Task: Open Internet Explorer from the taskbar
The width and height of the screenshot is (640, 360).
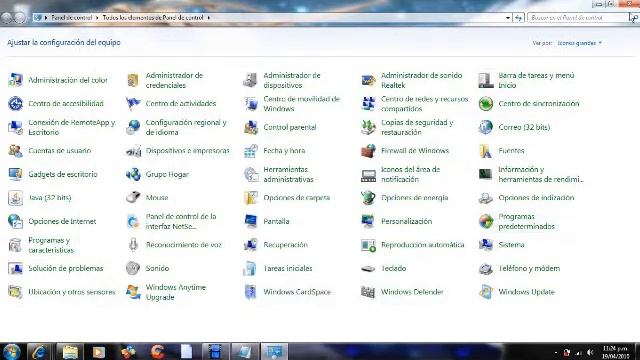Action: tap(40, 351)
